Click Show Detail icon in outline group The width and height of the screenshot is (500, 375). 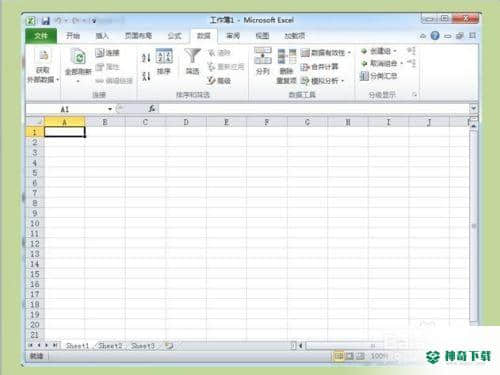412,51
